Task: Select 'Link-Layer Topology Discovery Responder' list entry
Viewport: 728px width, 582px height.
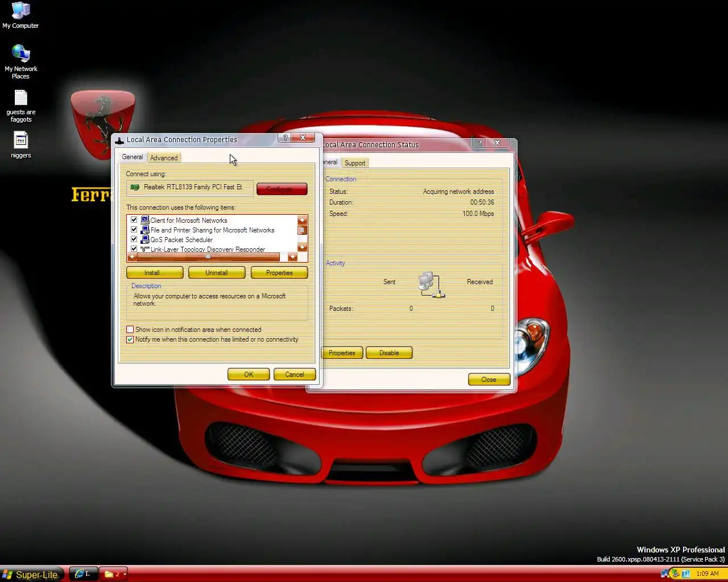Action: pos(208,249)
